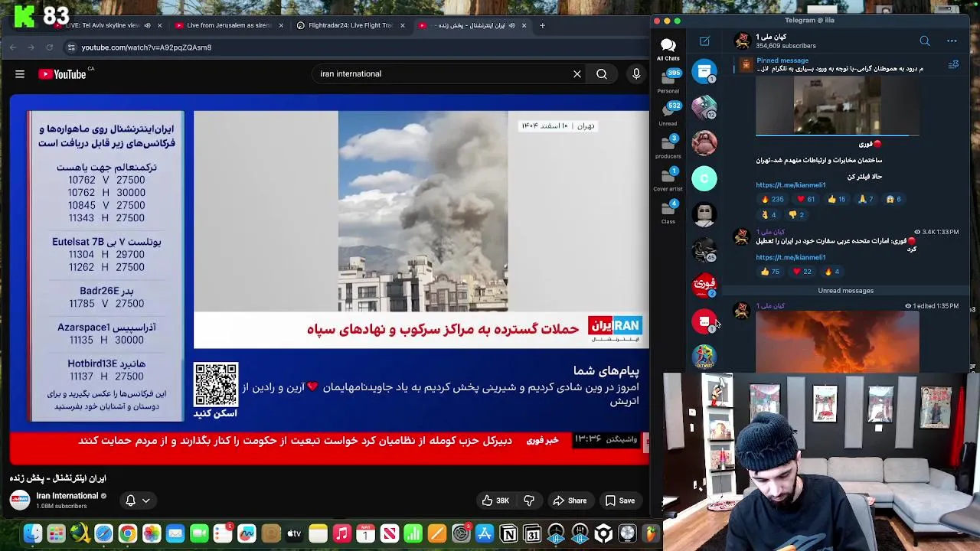This screenshot has width=980, height=551.
Task: Open the archive chat with blue box avatar
Action: click(x=704, y=71)
